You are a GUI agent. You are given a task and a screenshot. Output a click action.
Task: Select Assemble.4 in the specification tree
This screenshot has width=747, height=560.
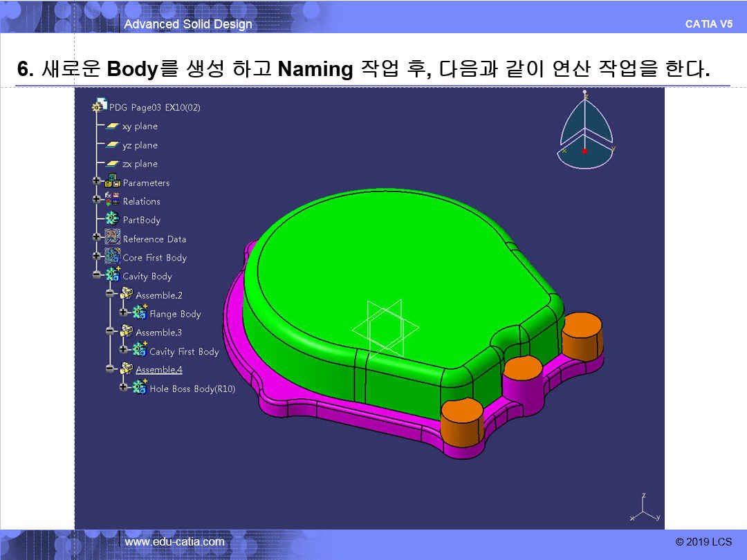pos(159,370)
